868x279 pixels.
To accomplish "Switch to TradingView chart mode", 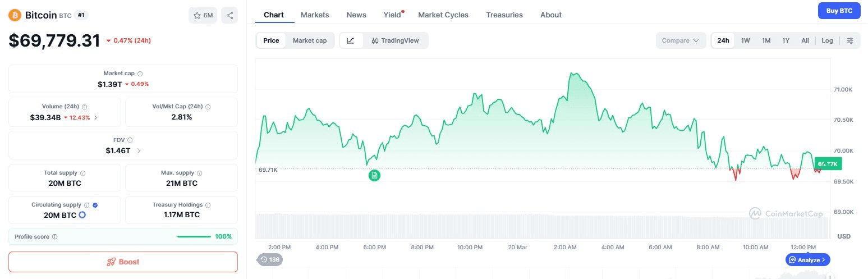I will (x=395, y=40).
